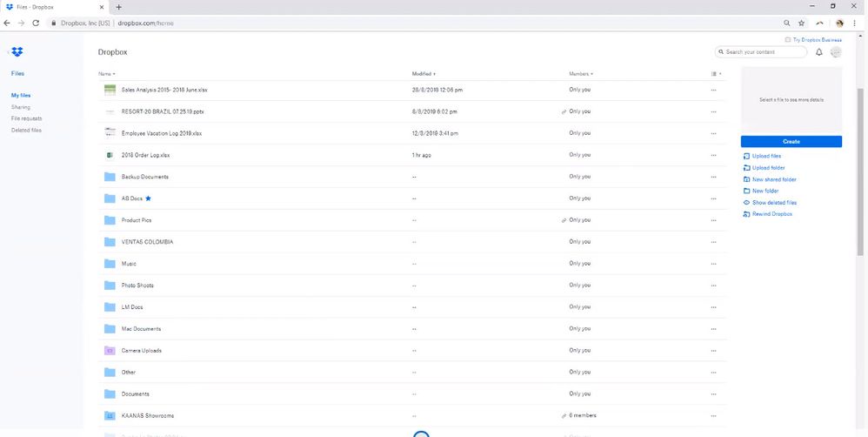Open more options for Sales Analysis file

point(714,90)
